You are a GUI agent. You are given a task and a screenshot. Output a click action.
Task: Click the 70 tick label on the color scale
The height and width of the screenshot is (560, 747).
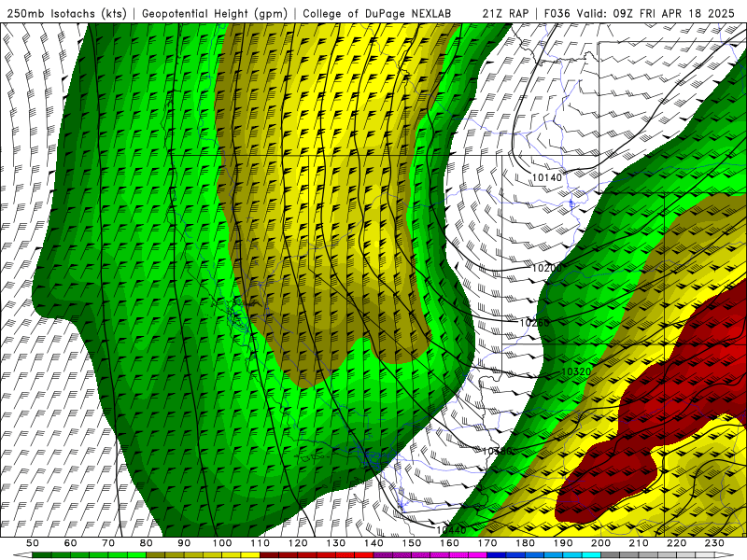tap(108, 543)
